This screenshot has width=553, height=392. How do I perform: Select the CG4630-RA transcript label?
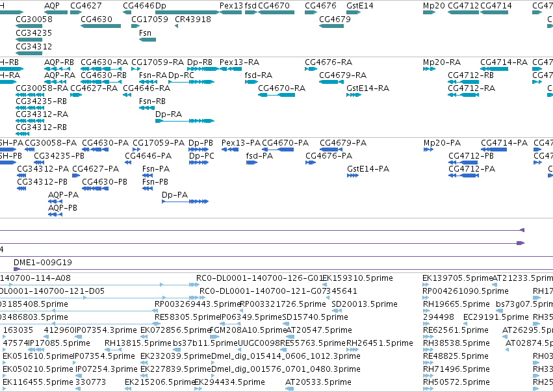pos(105,62)
